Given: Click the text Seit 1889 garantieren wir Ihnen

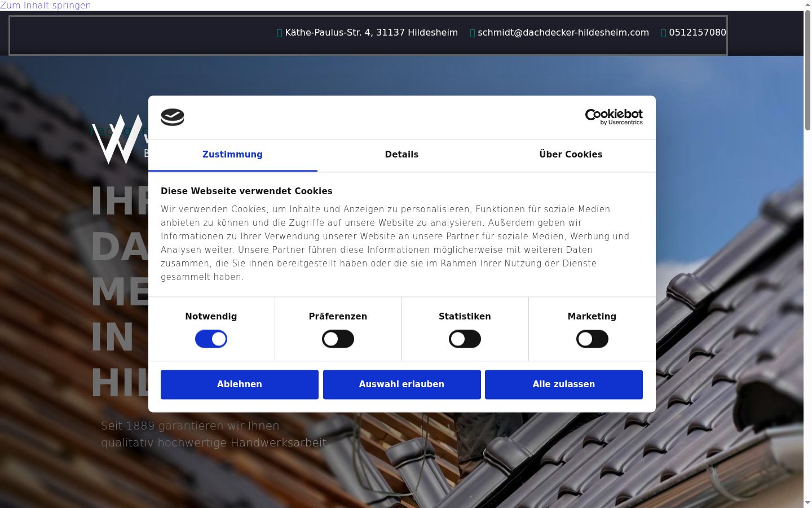Looking at the screenshot, I should click(x=190, y=426).
